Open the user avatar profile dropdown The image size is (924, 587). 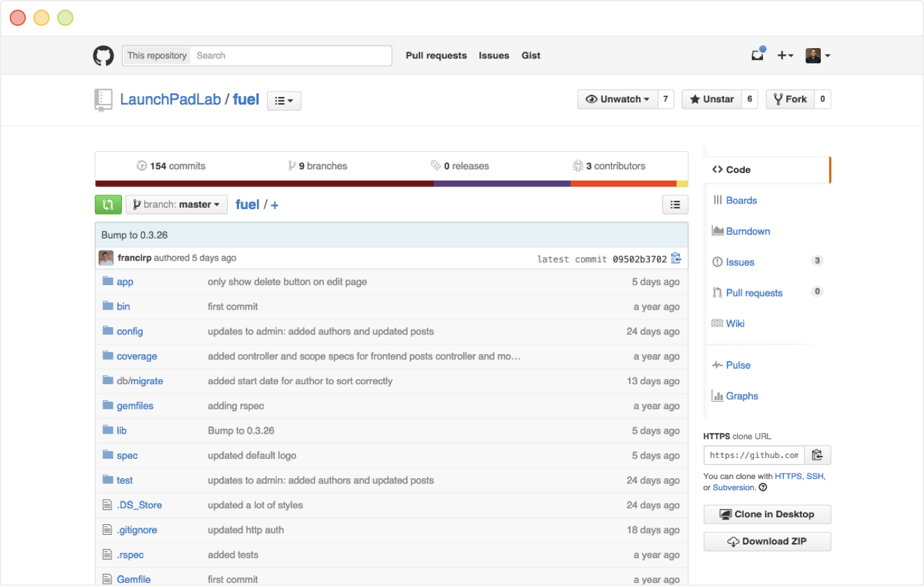point(817,56)
